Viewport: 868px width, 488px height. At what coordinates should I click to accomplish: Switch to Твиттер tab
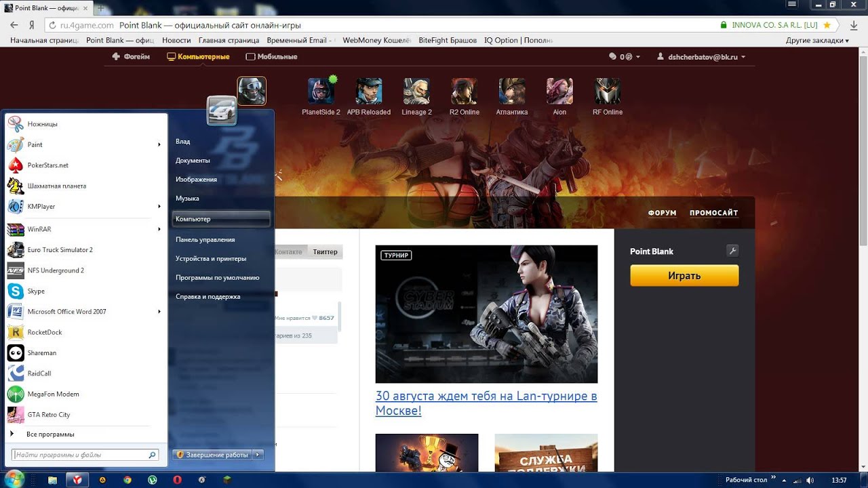[x=325, y=251]
